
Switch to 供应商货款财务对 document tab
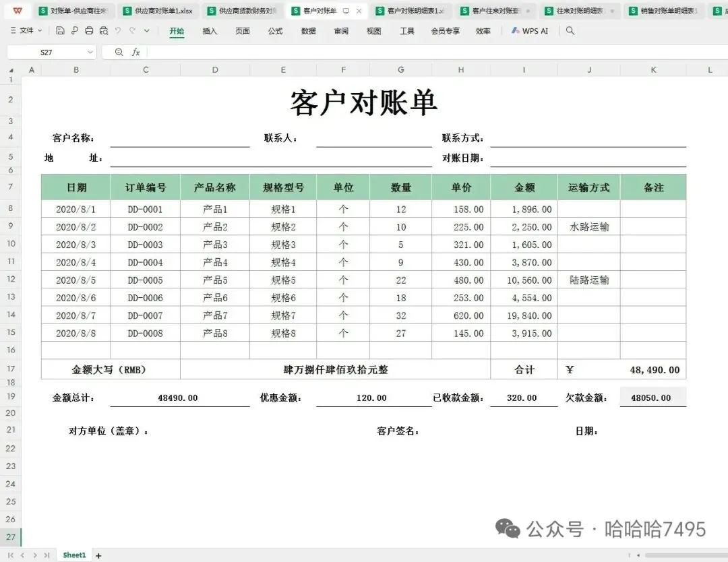click(242, 11)
